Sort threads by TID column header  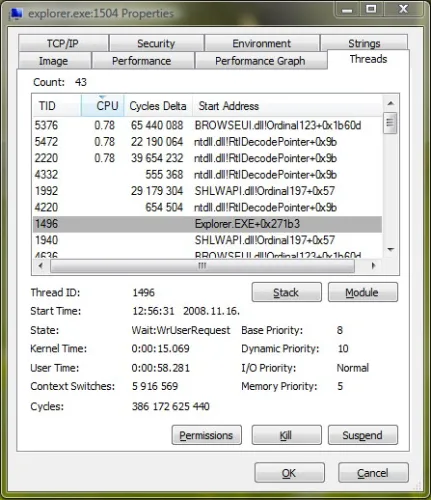coord(57,106)
